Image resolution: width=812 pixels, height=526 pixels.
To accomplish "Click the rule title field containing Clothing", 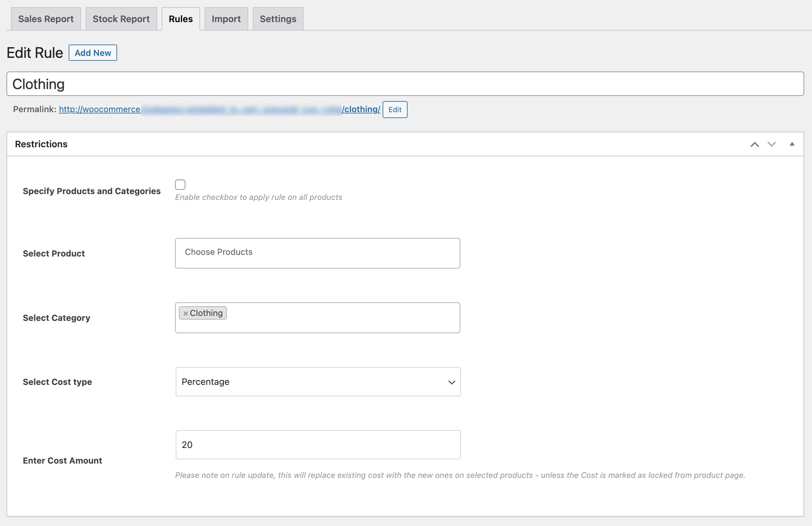I will [405, 84].
